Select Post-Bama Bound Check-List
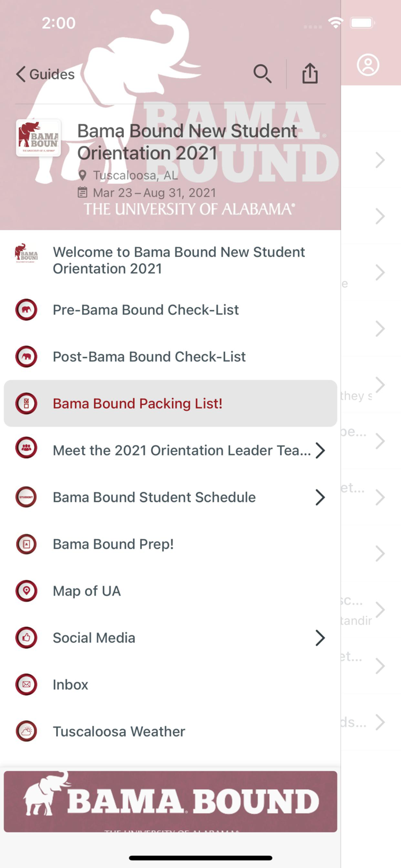The height and width of the screenshot is (868, 401). point(149,356)
